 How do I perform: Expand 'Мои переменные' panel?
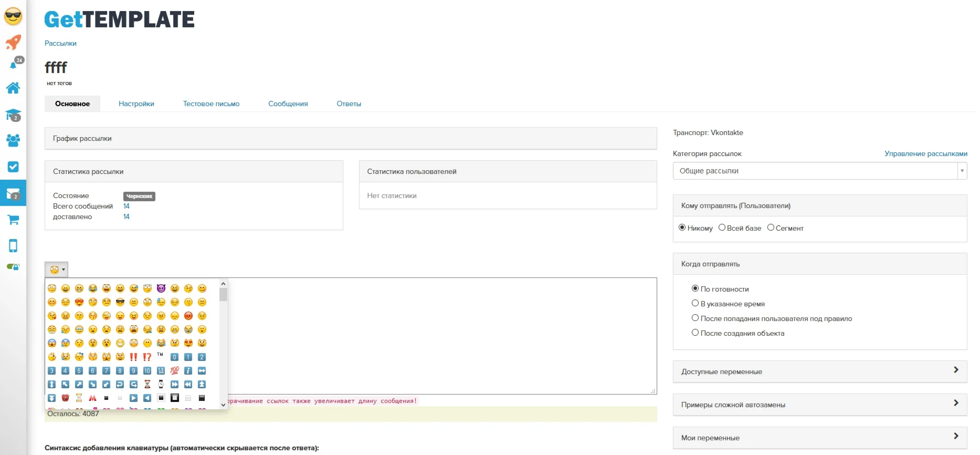[x=820, y=438]
